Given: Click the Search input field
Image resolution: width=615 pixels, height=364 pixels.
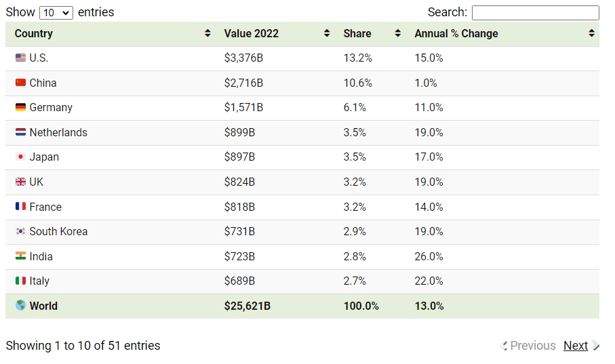Looking at the screenshot, I should [536, 13].
